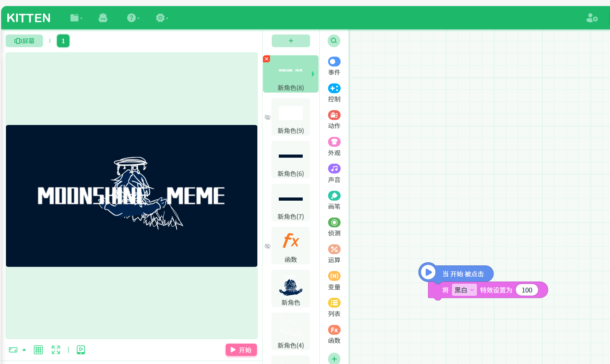Viewport: 610px width, 364px height.
Task: Open the 声音 sound block category
Action: coord(334,174)
